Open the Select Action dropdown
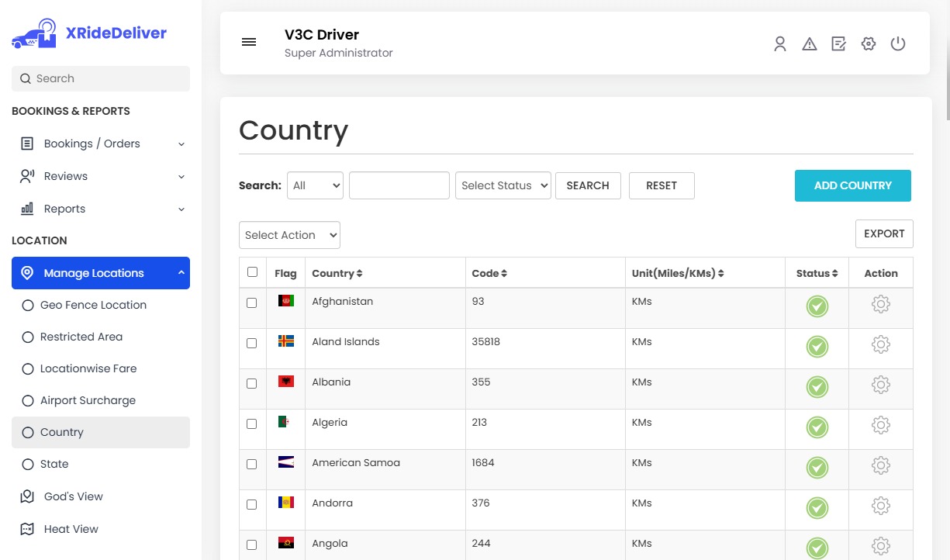The width and height of the screenshot is (950, 560). point(289,235)
